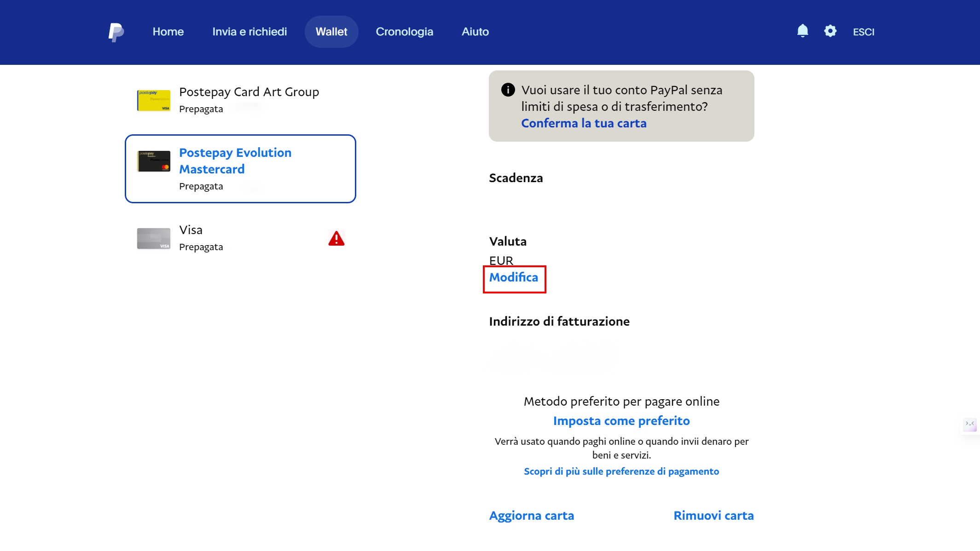Image resolution: width=980 pixels, height=551 pixels.
Task: Click Rimuovi carta to remove the card
Action: click(x=713, y=515)
